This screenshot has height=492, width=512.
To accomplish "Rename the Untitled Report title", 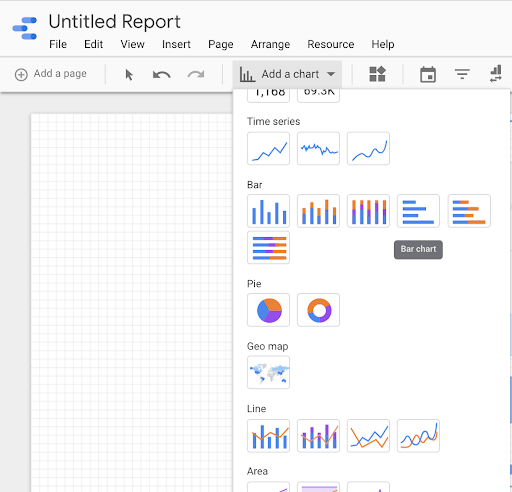I will [x=114, y=22].
